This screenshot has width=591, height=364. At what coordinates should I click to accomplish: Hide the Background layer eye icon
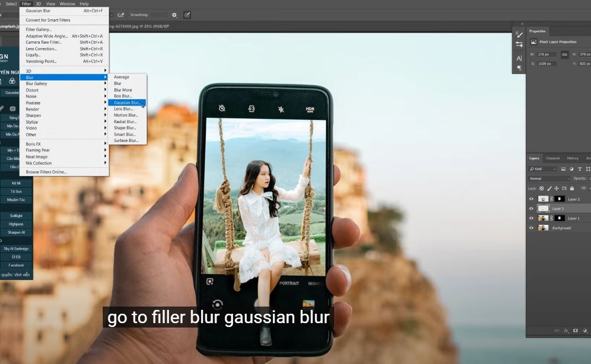tap(531, 228)
